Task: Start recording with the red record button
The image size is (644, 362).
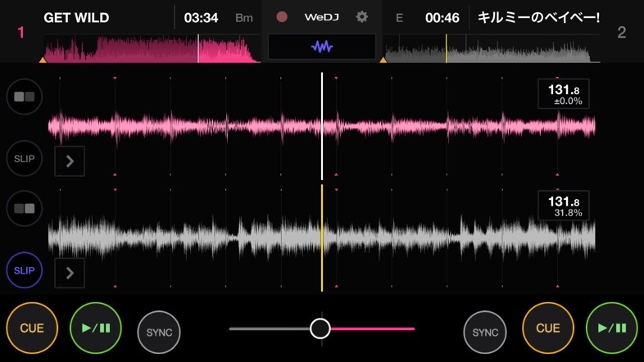Action: [282, 17]
